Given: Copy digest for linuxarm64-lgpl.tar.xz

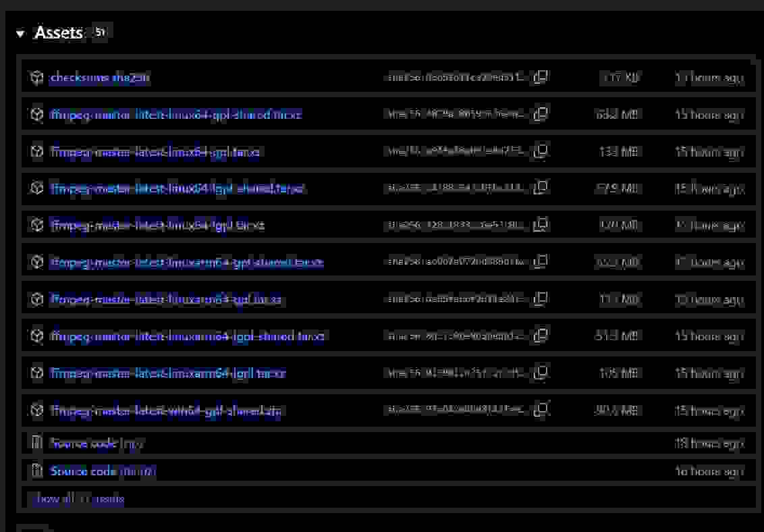Looking at the screenshot, I should click(x=541, y=373).
